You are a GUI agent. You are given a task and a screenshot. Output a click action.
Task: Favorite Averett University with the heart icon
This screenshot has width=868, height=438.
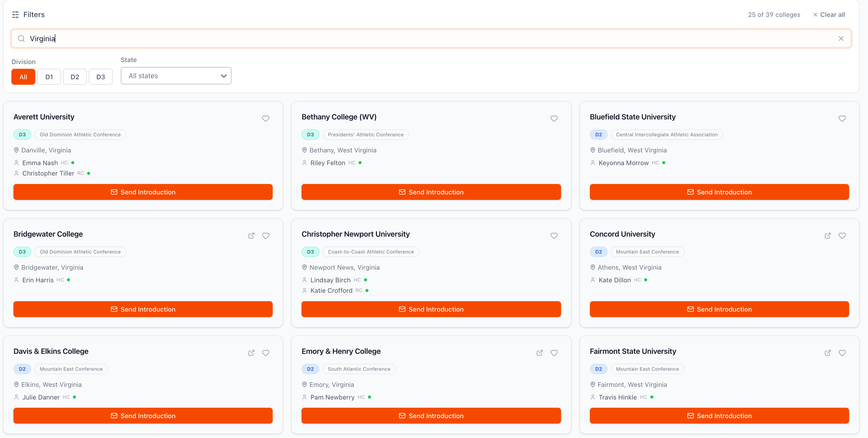(266, 118)
